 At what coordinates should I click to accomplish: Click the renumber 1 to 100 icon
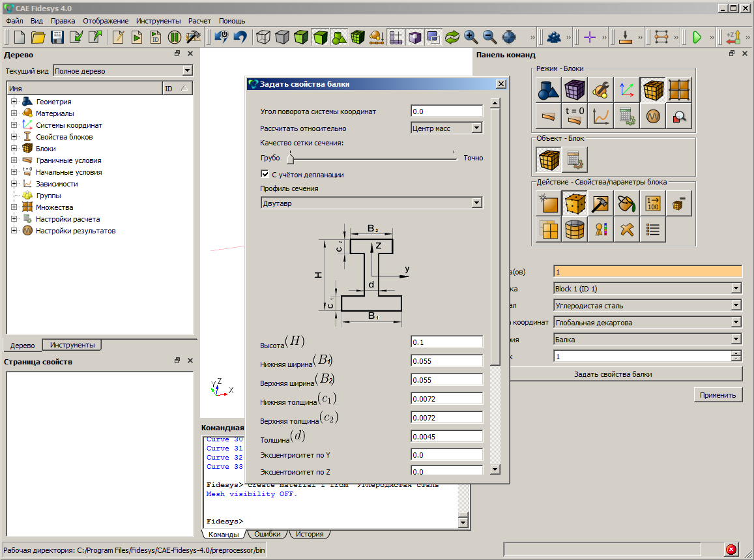pos(653,203)
